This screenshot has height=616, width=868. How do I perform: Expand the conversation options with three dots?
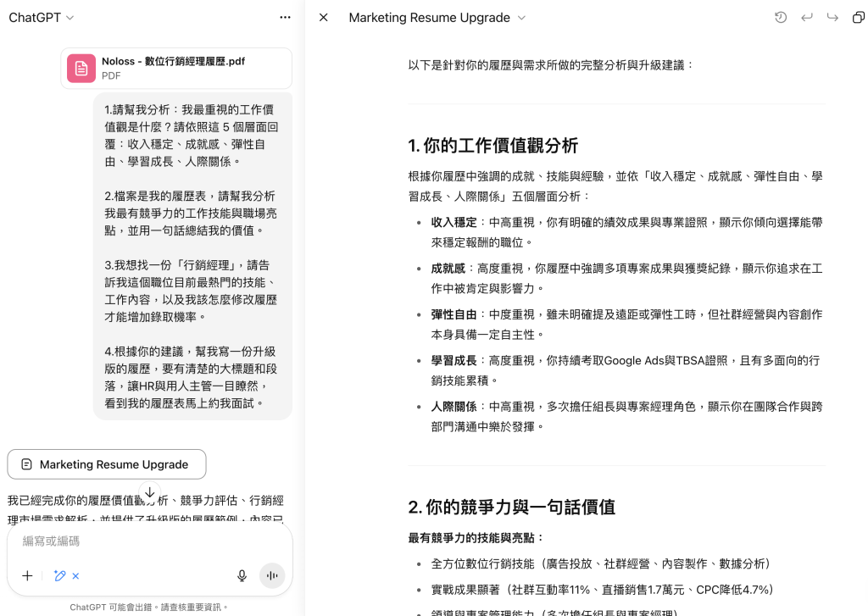click(285, 17)
